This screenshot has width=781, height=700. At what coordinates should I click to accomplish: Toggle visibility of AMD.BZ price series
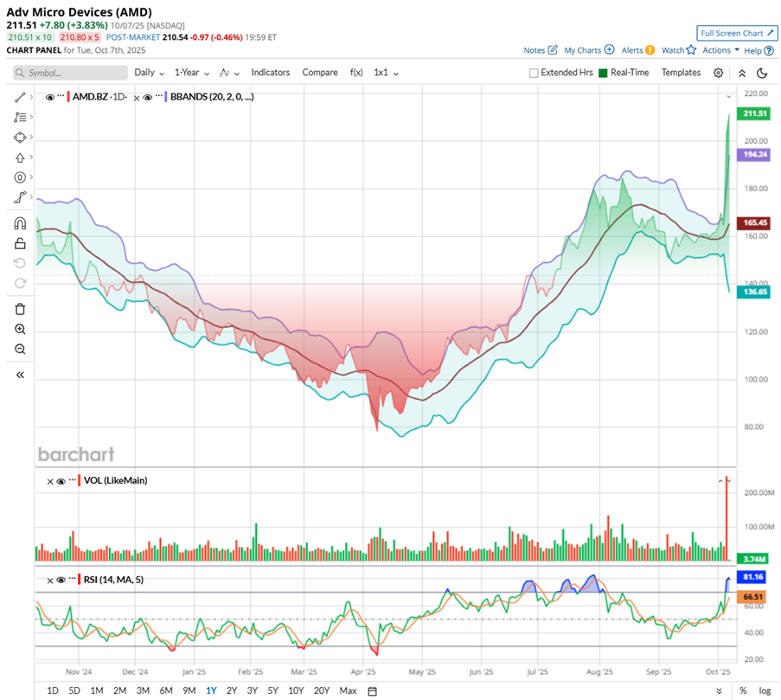50,97
